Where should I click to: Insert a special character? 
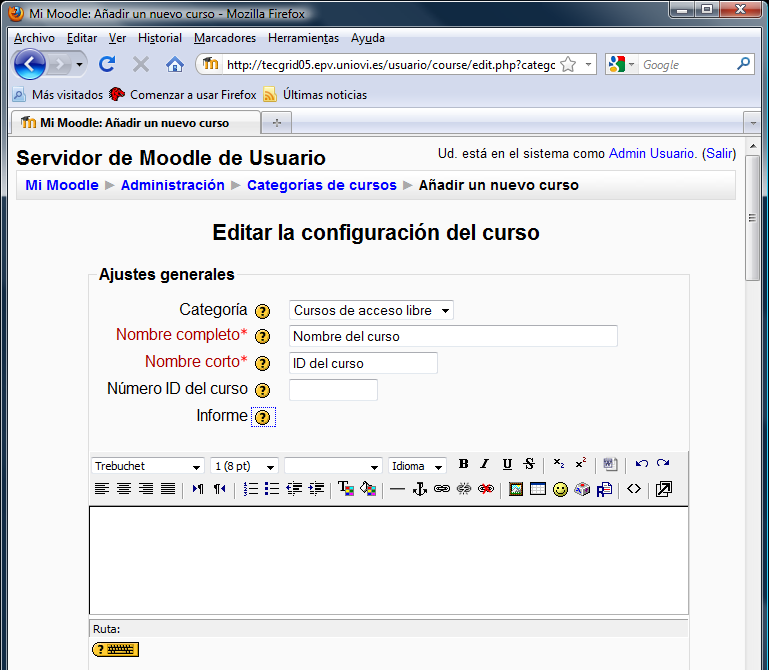582,489
